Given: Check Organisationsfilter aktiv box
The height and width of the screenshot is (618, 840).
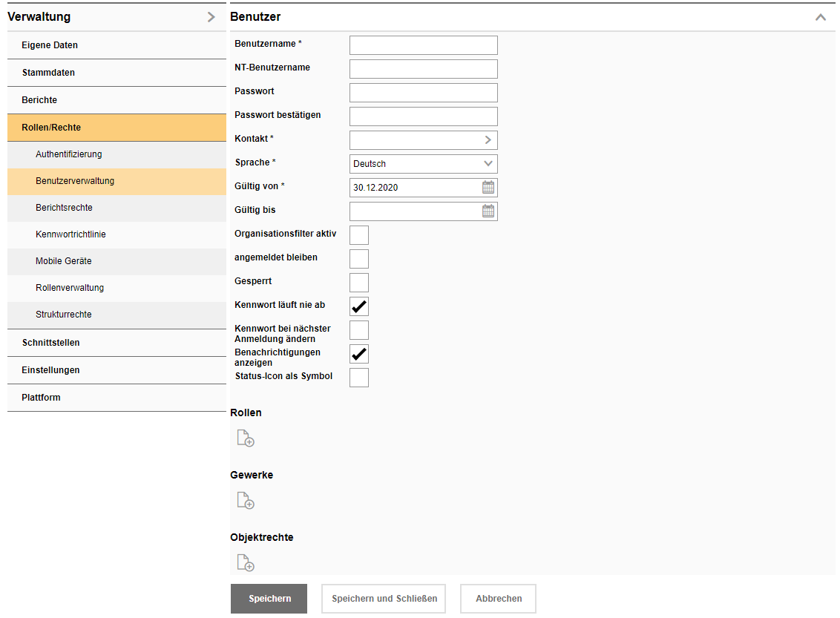Looking at the screenshot, I should point(359,235).
